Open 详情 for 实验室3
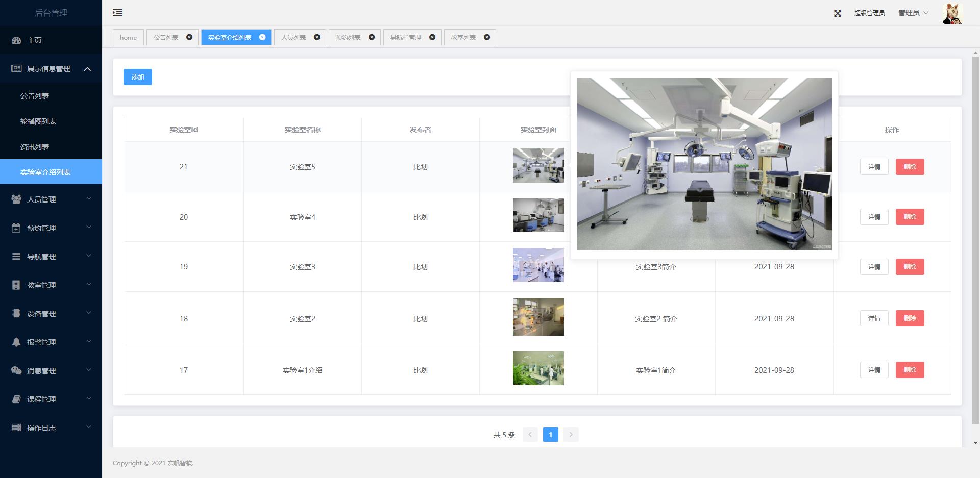Image resolution: width=980 pixels, height=478 pixels. 874,267
